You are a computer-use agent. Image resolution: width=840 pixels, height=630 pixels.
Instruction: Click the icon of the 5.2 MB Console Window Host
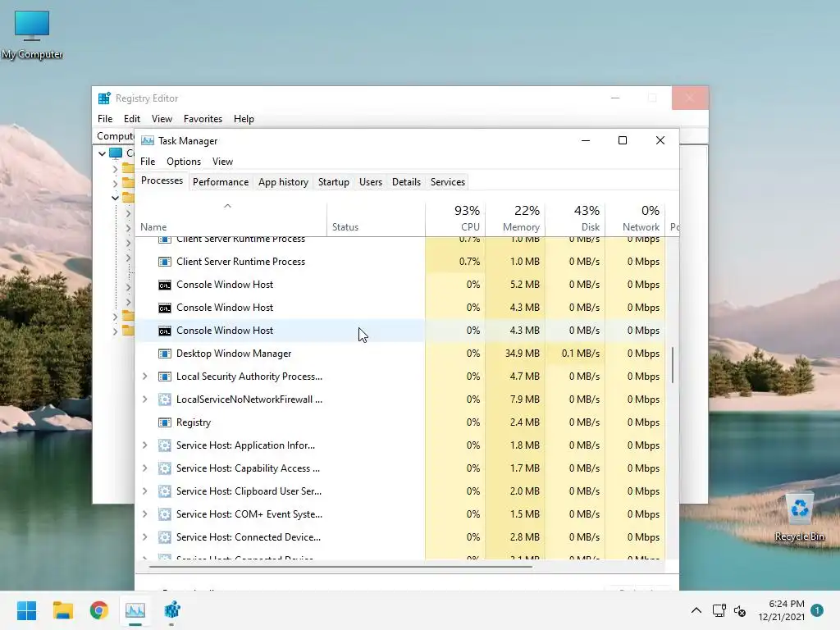(x=164, y=285)
